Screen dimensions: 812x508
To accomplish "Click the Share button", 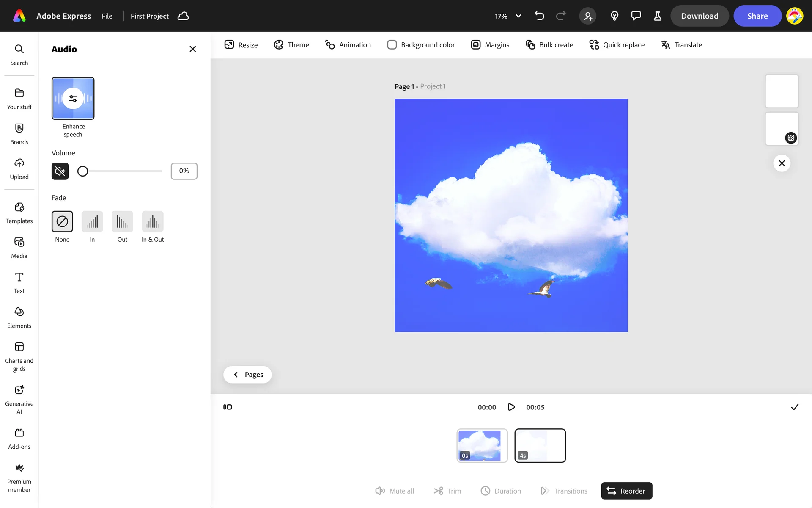I will 757,16.
